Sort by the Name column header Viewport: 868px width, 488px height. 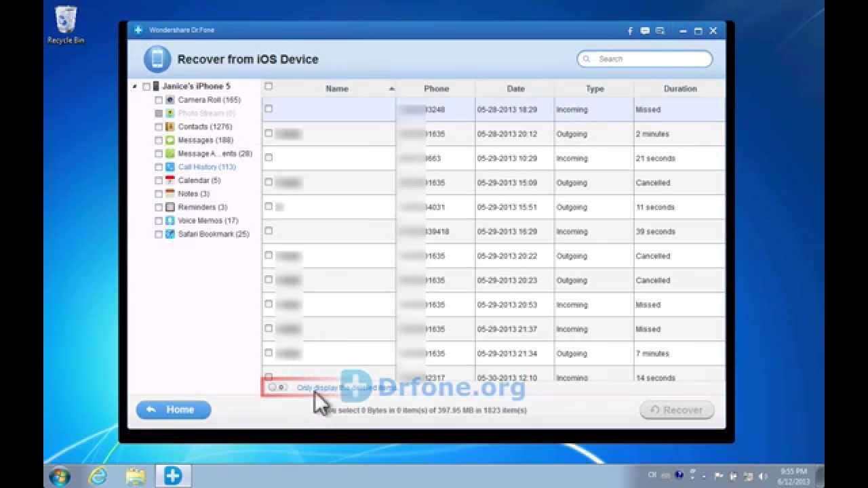(336, 88)
